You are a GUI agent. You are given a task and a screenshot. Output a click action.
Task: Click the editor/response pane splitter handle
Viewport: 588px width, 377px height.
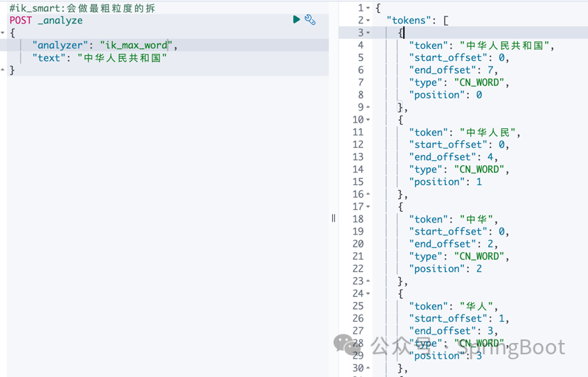[x=334, y=218]
